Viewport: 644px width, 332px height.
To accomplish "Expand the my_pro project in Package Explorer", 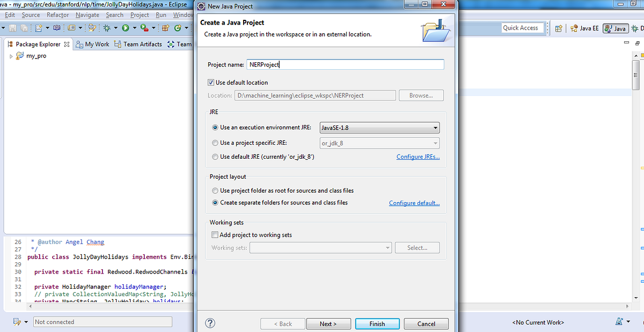I will [10, 55].
